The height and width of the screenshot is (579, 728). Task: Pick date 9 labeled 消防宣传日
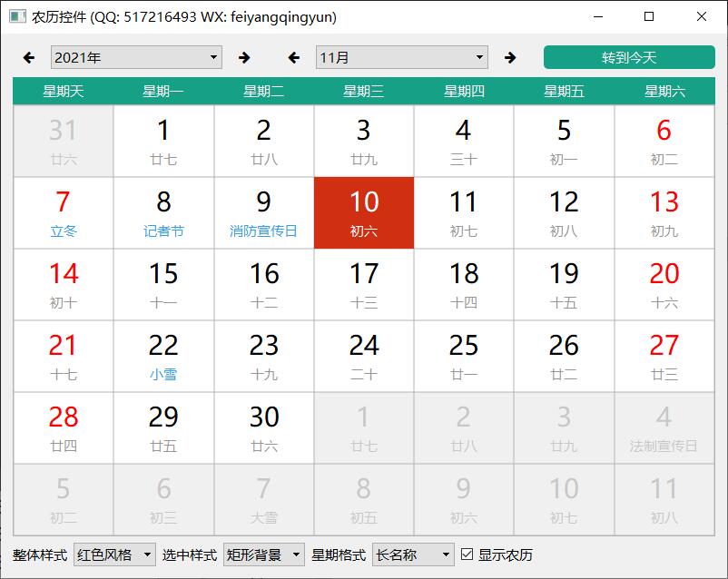(x=263, y=212)
